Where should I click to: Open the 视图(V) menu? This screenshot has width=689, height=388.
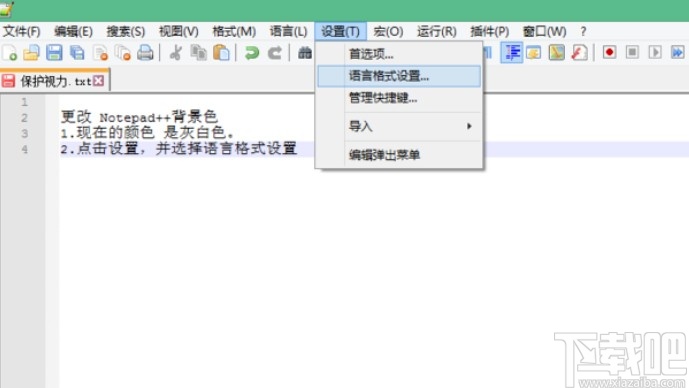(178, 32)
